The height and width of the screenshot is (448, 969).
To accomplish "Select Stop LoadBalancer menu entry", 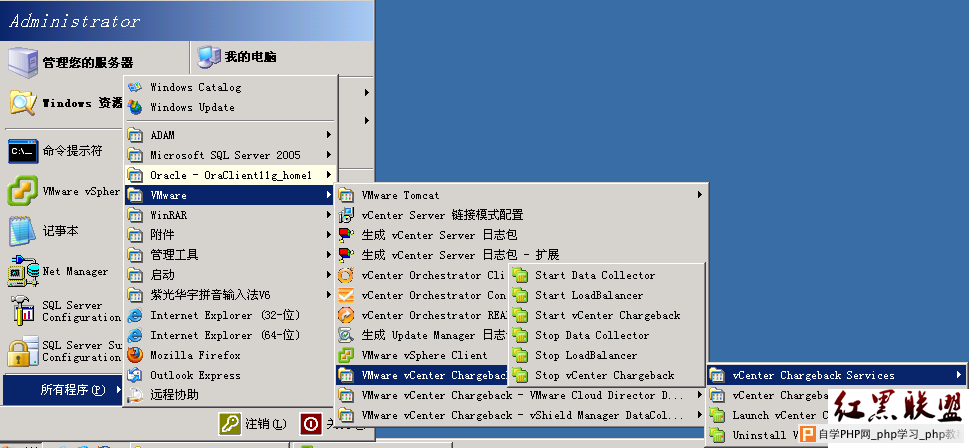I will coord(607,355).
